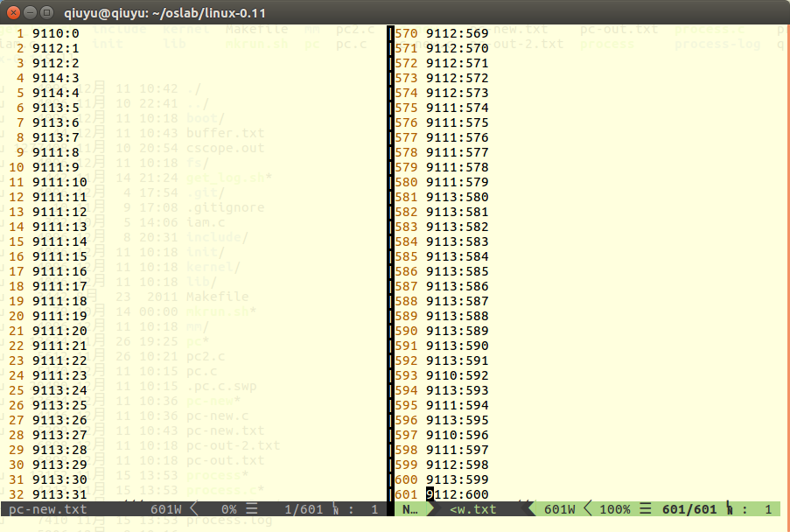
Task: Click the 0% position indicator in left status bar
Action: coord(228,509)
